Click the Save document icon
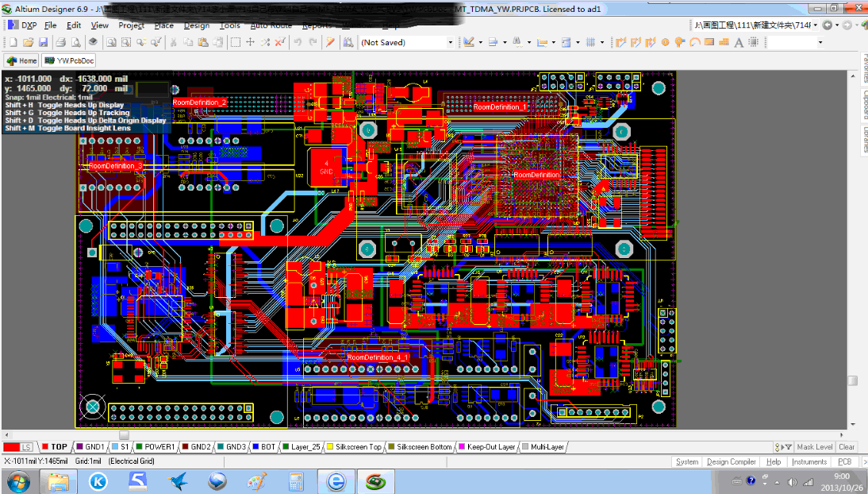Screen dimensions: 868x494 tap(43, 42)
